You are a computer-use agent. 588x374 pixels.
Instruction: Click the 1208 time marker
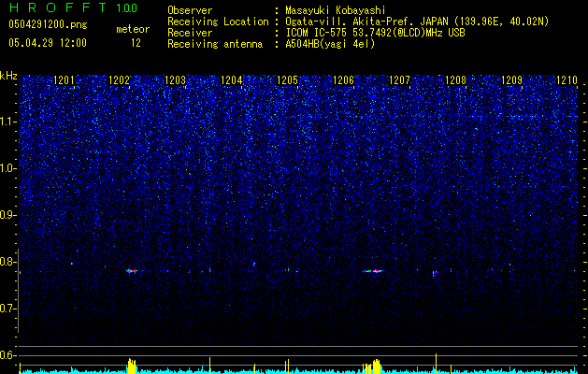455,79
